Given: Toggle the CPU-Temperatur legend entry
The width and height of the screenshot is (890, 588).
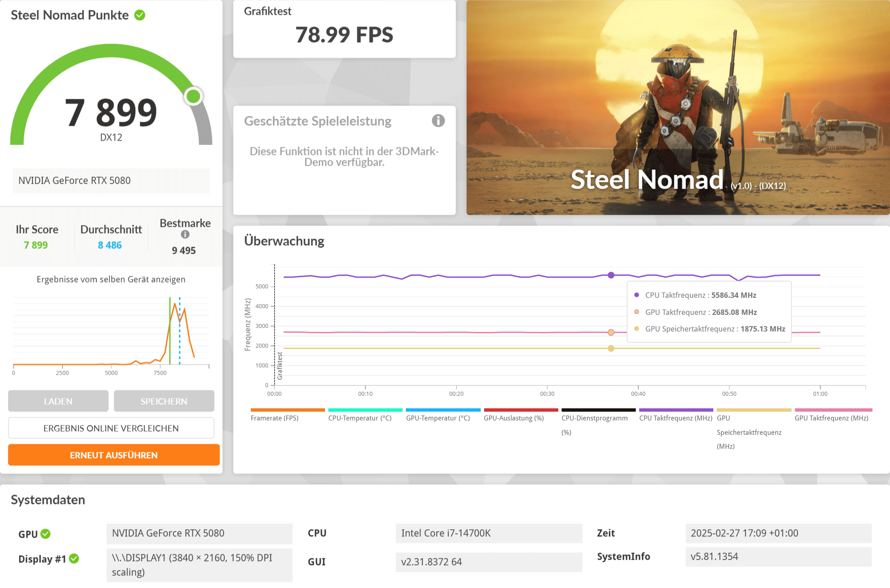Looking at the screenshot, I should [360, 418].
